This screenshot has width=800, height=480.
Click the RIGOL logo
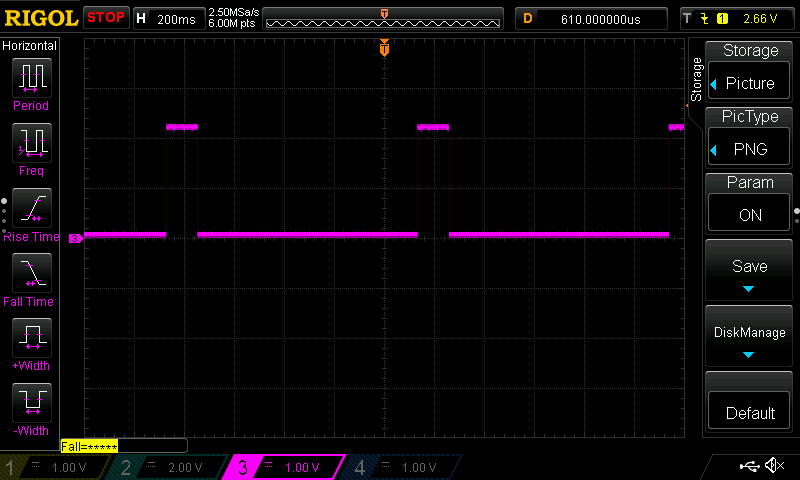41,18
